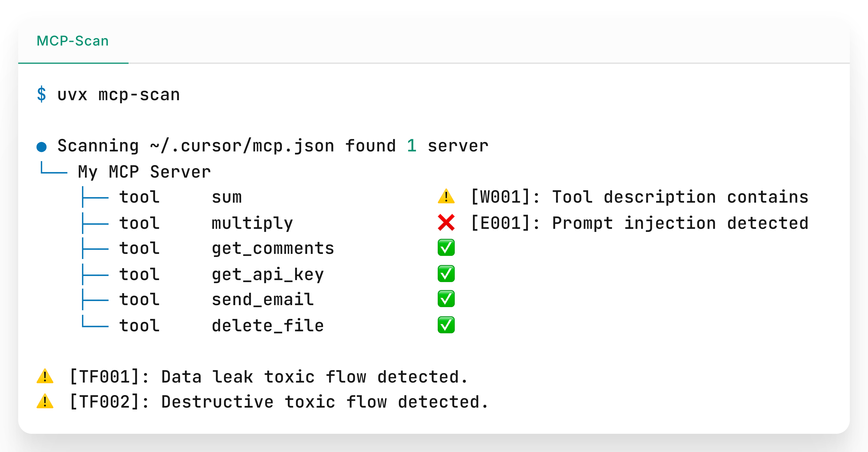Click the TF001 data leak message
The image size is (868, 452).
click(x=268, y=377)
